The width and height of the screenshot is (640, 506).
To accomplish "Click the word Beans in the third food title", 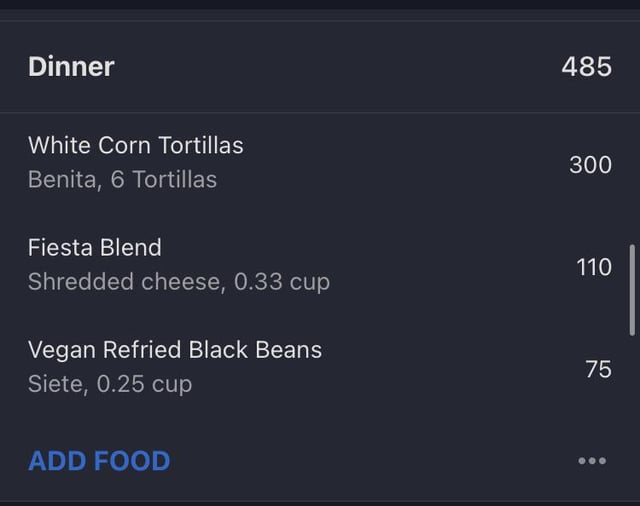I will [288, 350].
